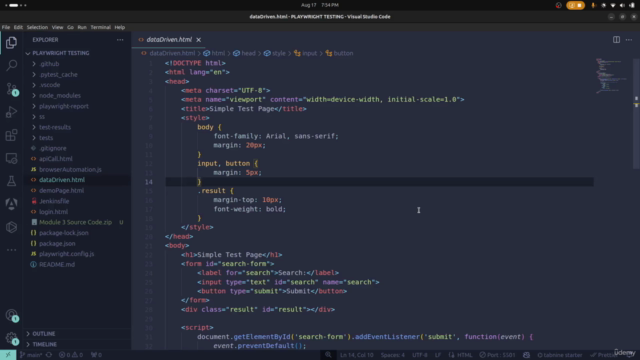The height and width of the screenshot is (360, 640).
Task: Close the dataDriven.html tab
Action: pyautogui.click(x=198, y=40)
